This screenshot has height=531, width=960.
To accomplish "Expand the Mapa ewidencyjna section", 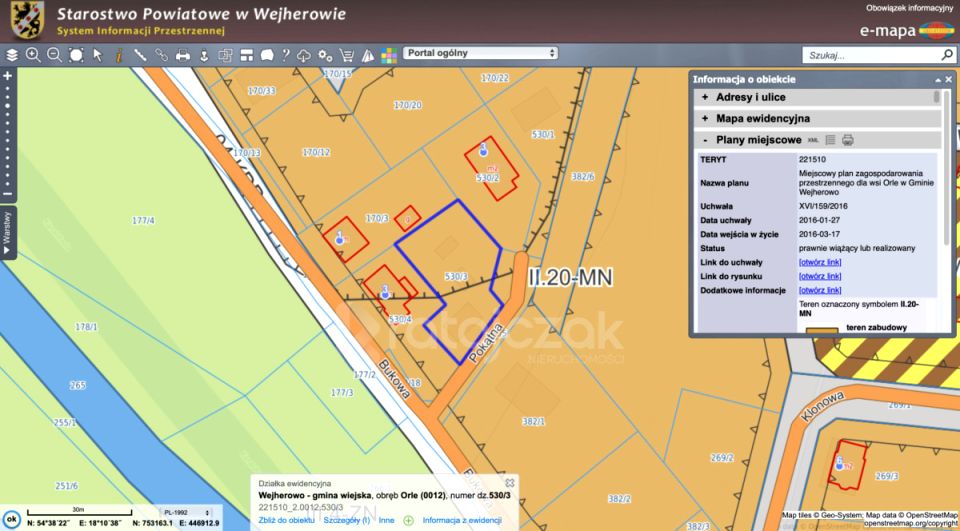I will click(705, 119).
